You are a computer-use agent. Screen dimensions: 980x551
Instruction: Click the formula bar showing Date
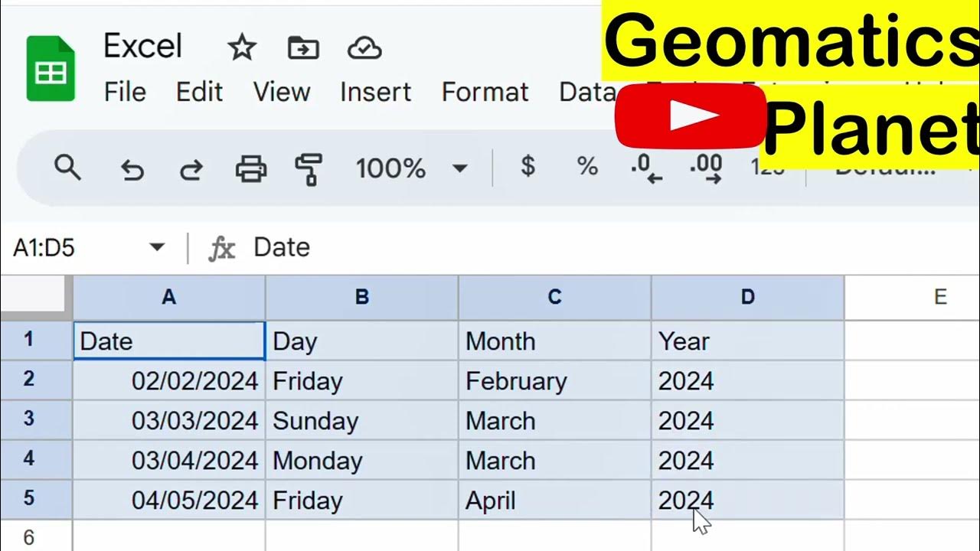tap(536, 247)
